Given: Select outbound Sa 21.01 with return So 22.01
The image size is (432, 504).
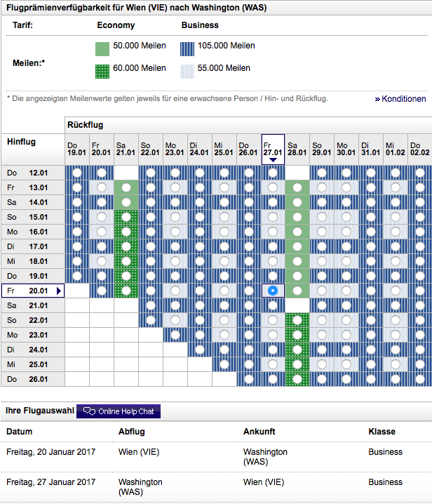Looking at the screenshot, I should click(x=150, y=305).
